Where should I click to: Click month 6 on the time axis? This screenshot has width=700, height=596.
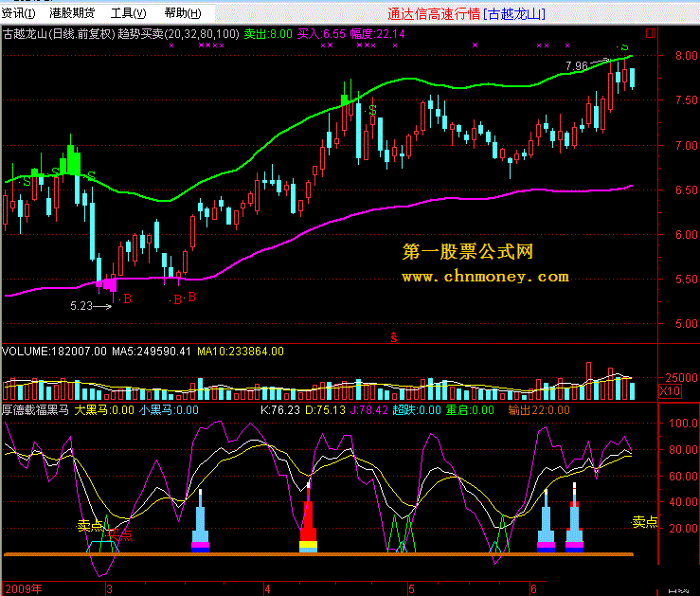pos(533,588)
